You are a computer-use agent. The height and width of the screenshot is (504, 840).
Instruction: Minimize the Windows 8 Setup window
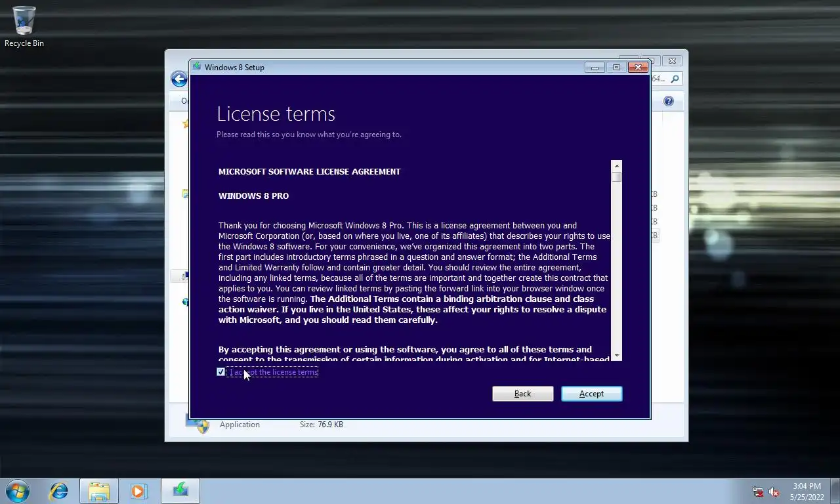595,67
